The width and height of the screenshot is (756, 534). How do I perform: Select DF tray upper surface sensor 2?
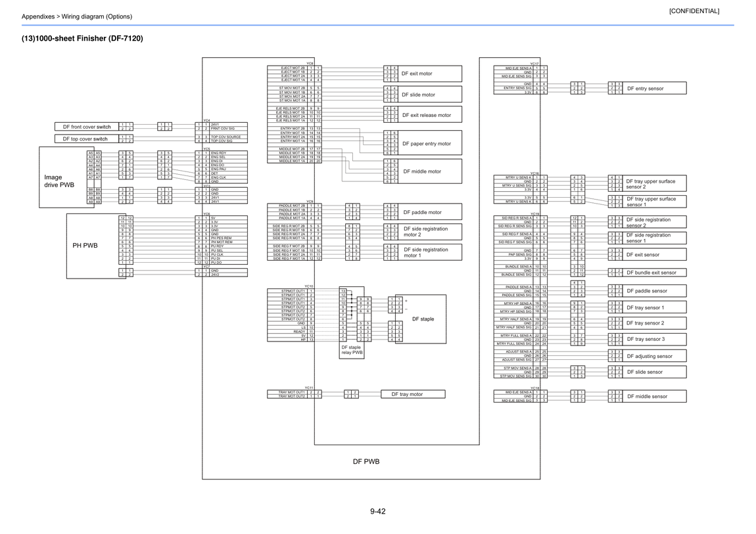[654, 184]
